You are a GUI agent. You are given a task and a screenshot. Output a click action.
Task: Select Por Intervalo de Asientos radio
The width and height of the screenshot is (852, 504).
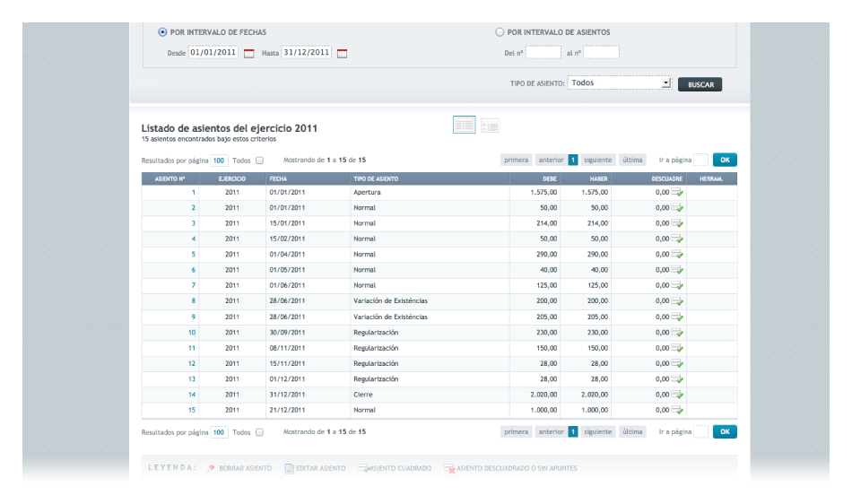pos(500,32)
